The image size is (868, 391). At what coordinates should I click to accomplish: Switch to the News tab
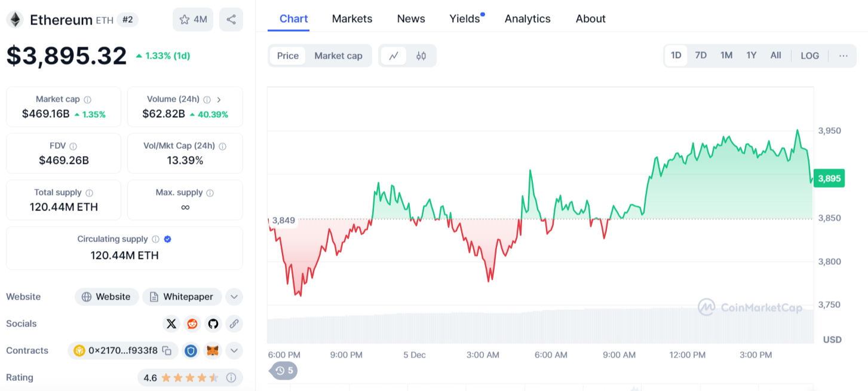pyautogui.click(x=411, y=19)
